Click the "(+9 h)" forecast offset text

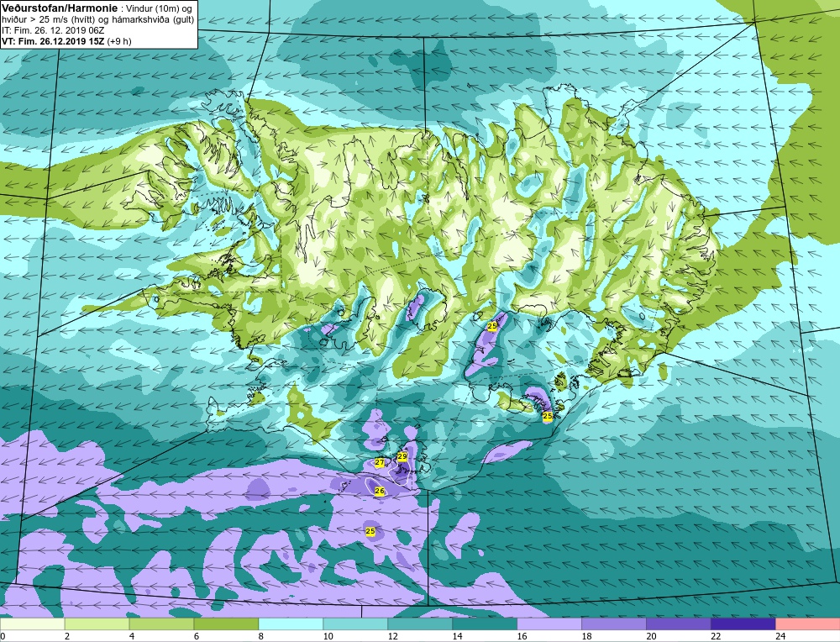point(119,41)
